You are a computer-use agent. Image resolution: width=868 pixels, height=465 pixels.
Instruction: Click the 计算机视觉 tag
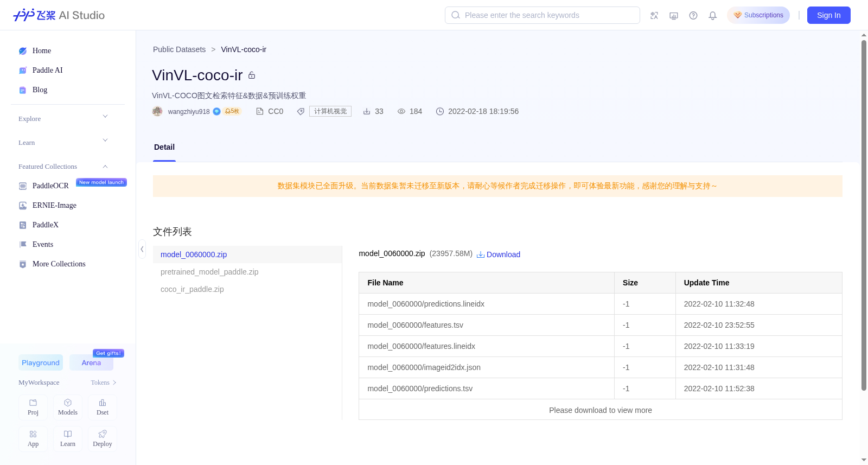coord(330,111)
